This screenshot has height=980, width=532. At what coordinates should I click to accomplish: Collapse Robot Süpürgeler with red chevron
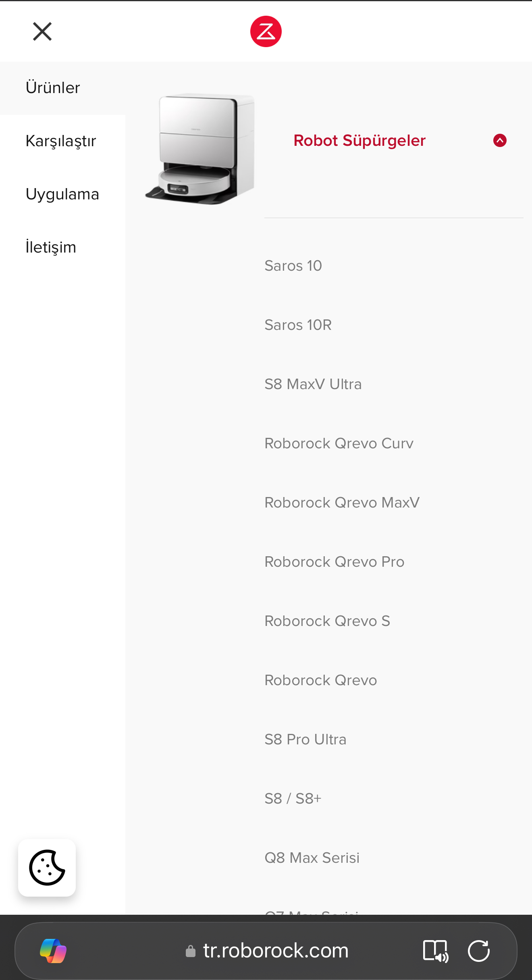(500, 141)
